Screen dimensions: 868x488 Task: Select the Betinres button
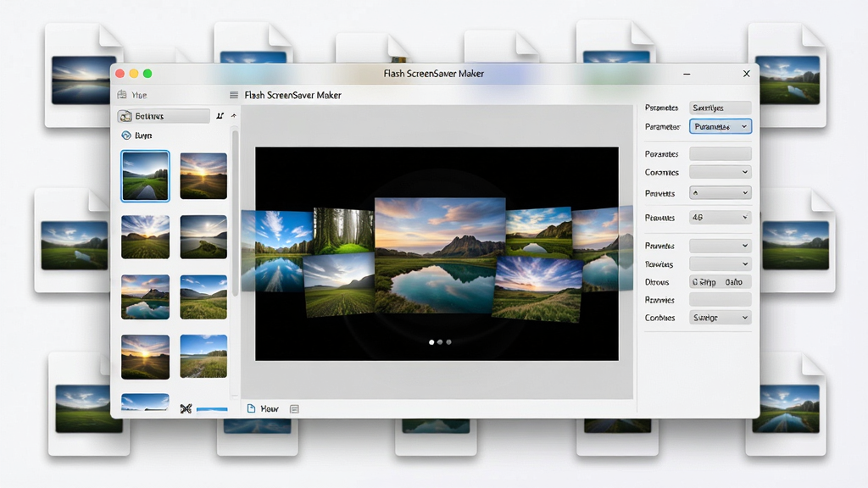(164, 116)
